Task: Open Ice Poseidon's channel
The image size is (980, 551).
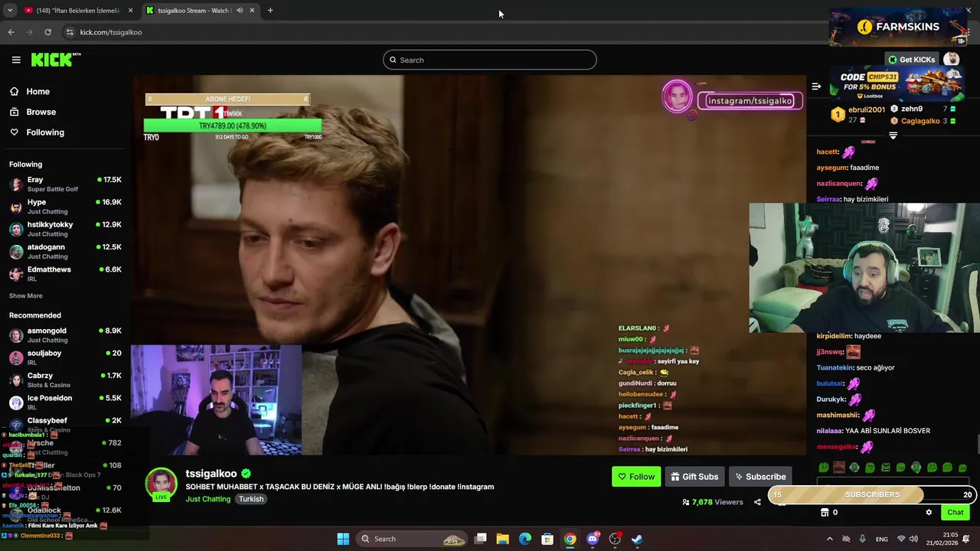Action: pyautogui.click(x=65, y=402)
